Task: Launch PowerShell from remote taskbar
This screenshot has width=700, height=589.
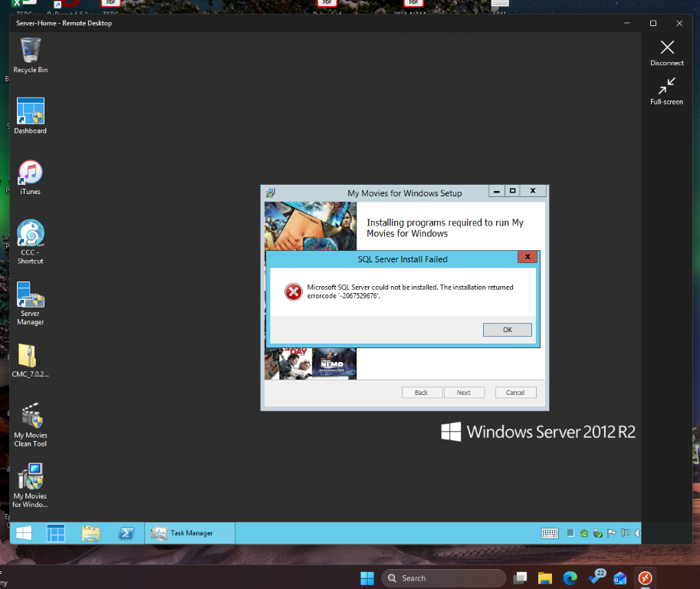Action: click(127, 533)
